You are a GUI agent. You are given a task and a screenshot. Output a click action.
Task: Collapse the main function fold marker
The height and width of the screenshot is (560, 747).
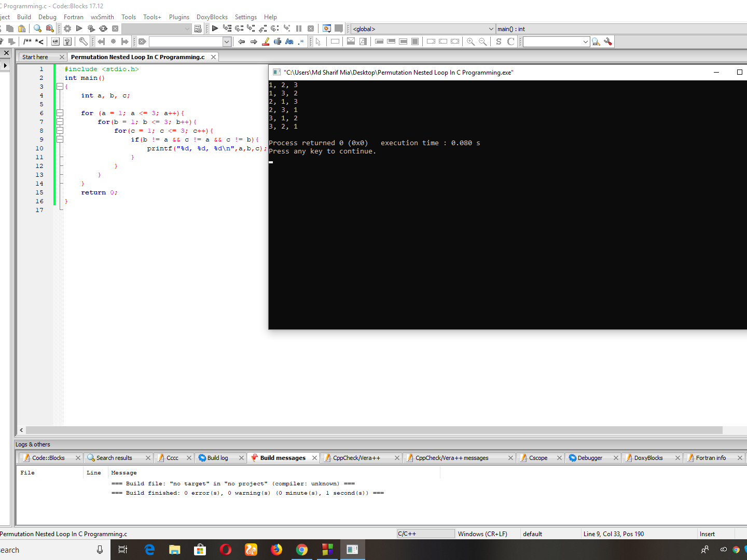[60, 87]
